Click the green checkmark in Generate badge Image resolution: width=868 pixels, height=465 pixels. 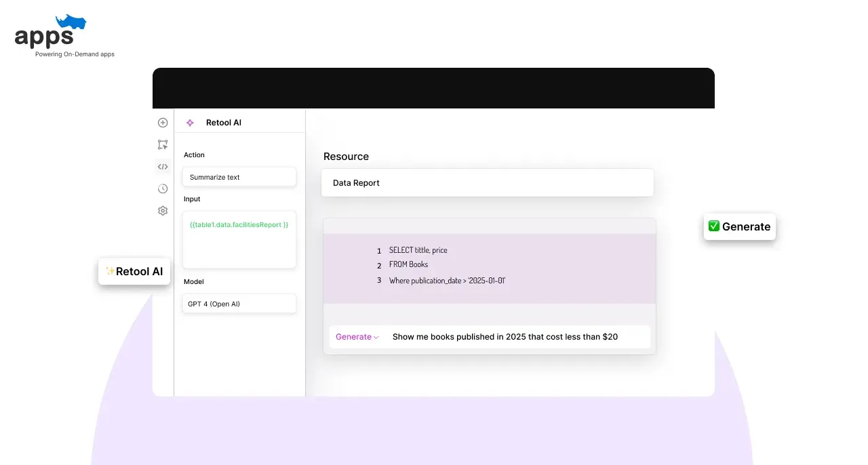coord(713,226)
